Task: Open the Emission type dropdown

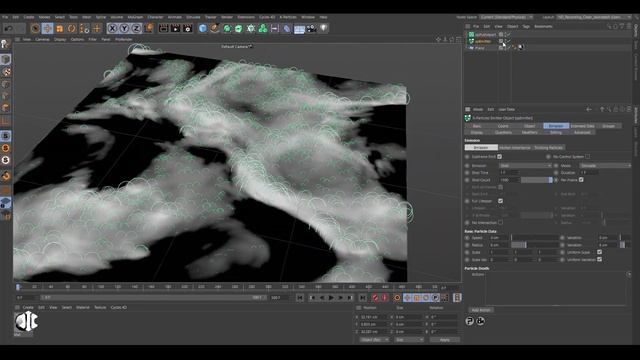Action: point(525,166)
